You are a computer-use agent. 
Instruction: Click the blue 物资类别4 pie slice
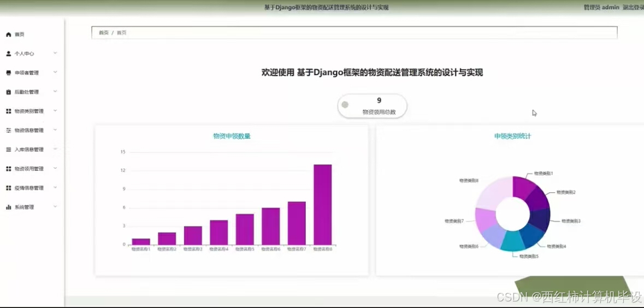point(532,237)
